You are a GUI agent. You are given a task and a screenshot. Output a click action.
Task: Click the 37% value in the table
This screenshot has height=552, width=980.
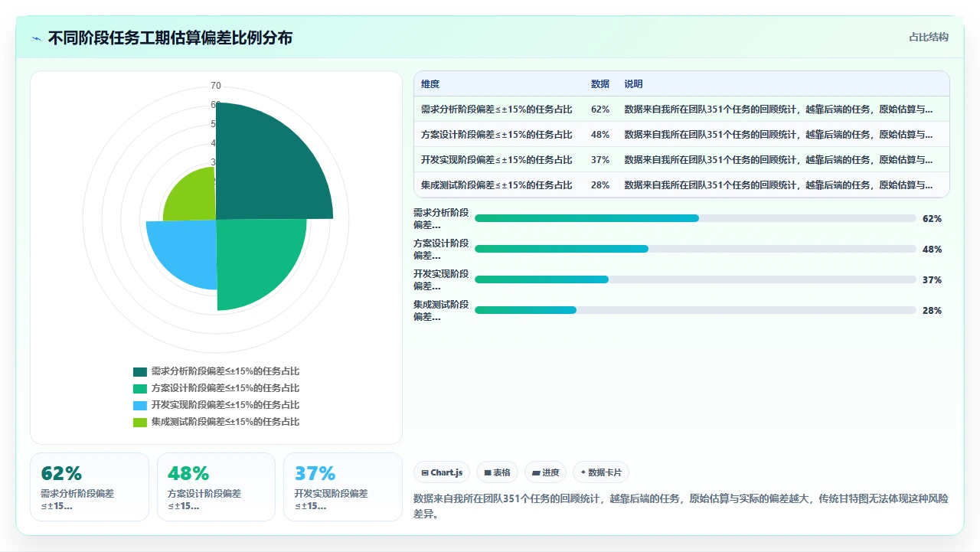click(x=600, y=160)
